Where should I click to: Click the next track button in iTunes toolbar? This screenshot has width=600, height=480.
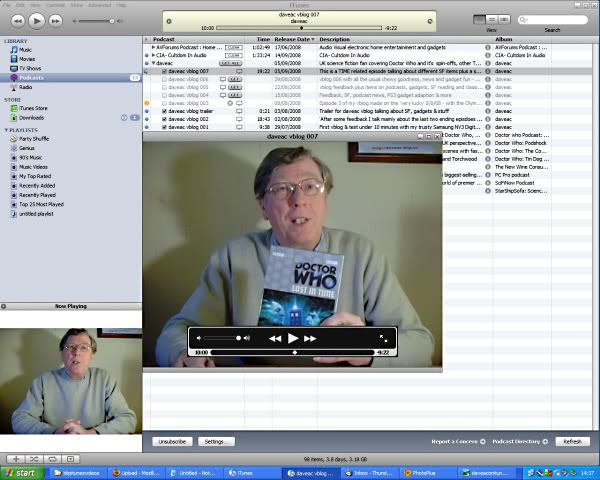pyautogui.click(x=55, y=21)
